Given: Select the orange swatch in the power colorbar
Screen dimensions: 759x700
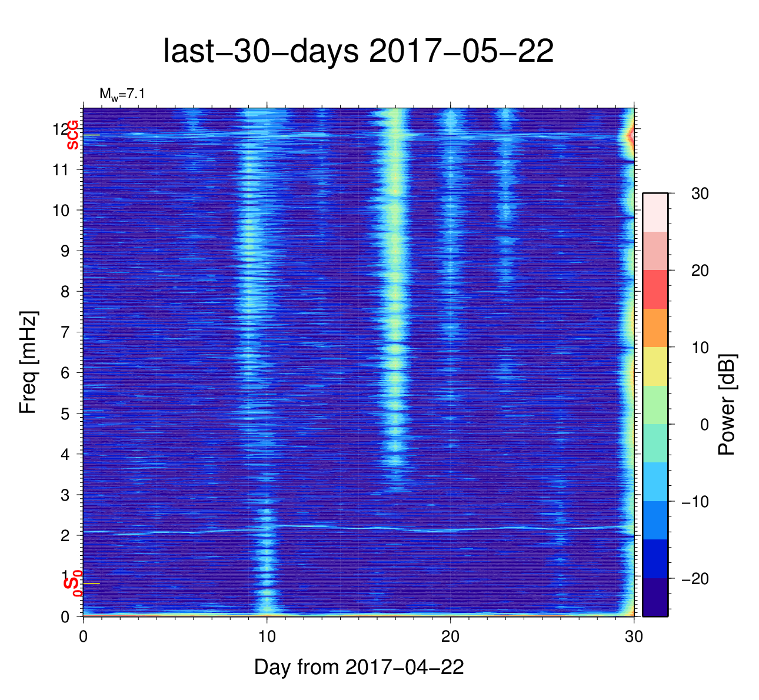Looking at the screenshot, I should click(x=655, y=328).
